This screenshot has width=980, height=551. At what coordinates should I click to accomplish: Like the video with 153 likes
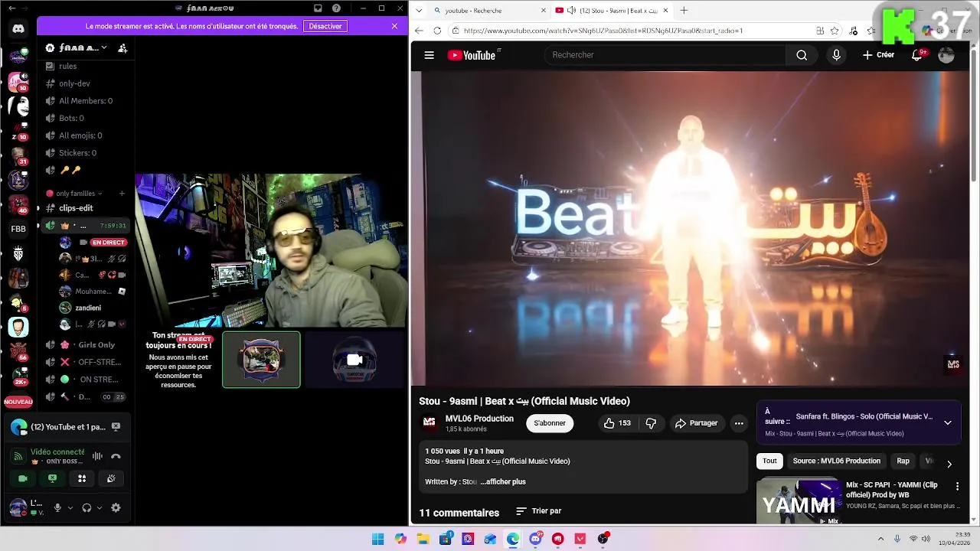tap(616, 423)
